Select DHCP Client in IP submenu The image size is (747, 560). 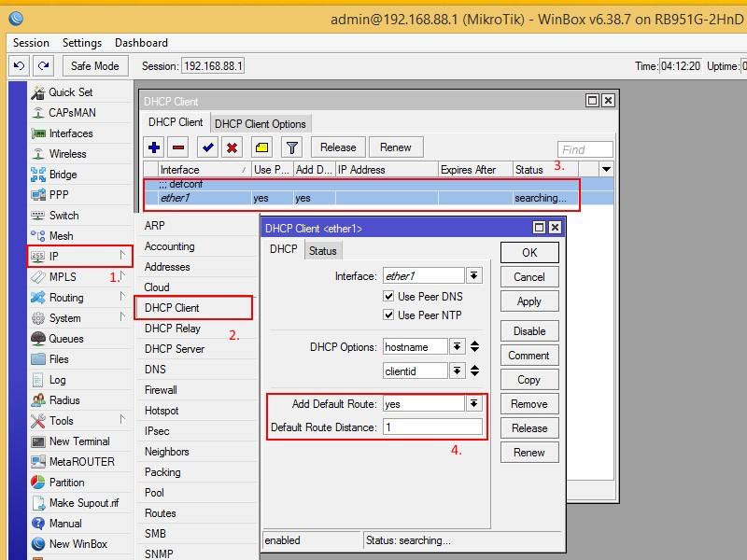point(172,308)
